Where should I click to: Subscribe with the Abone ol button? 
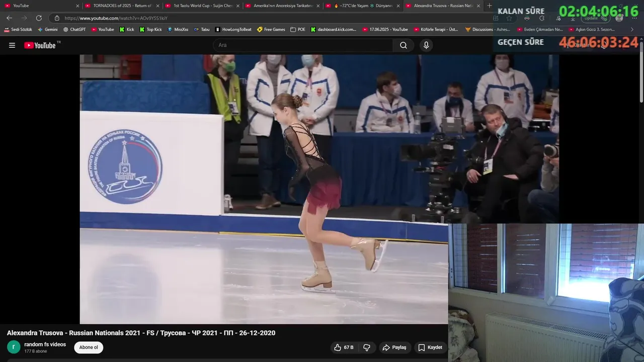click(x=89, y=347)
